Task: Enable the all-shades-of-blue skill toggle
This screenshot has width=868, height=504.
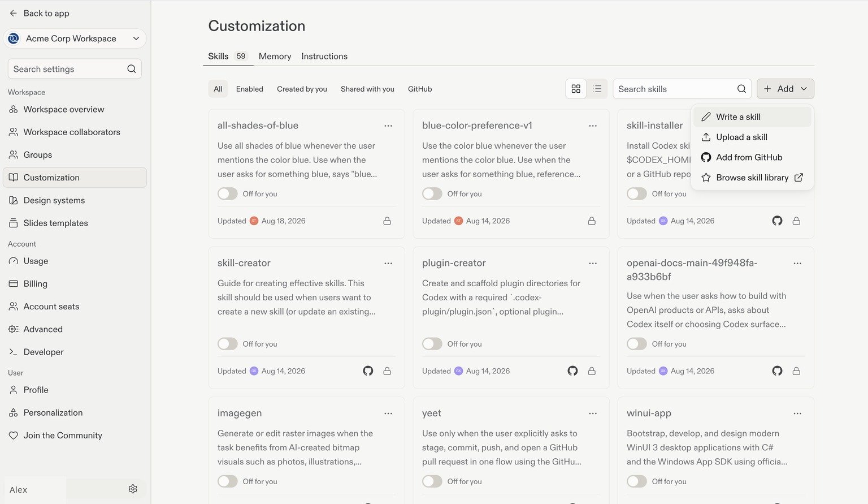Action: [x=228, y=193]
